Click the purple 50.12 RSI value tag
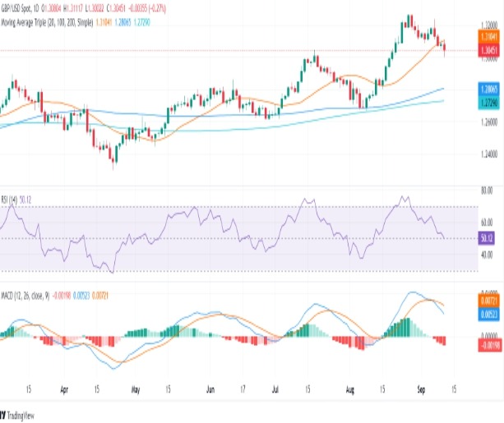The image size is (504, 423). [484, 238]
